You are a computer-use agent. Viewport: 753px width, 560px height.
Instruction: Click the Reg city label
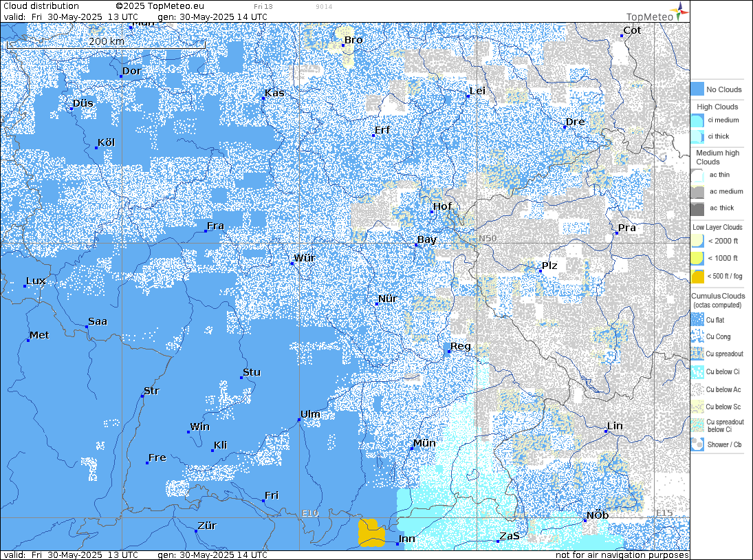(x=461, y=346)
